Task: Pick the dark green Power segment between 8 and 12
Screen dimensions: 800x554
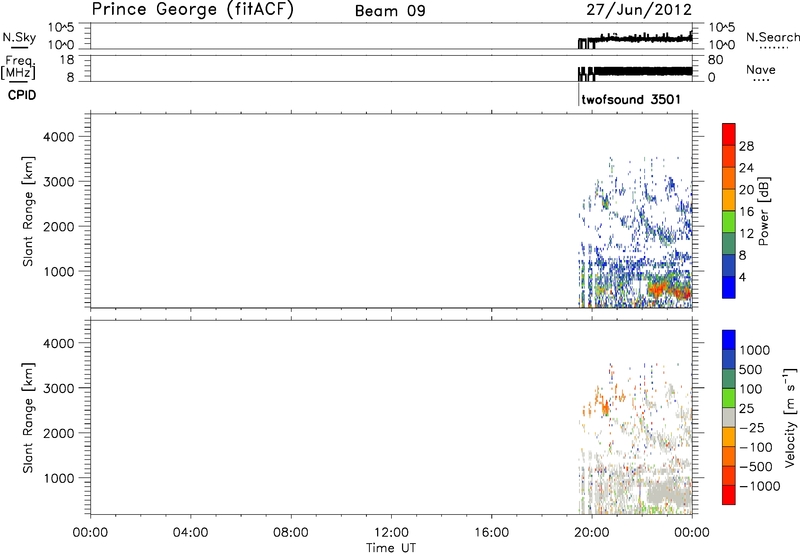Action: (x=729, y=243)
